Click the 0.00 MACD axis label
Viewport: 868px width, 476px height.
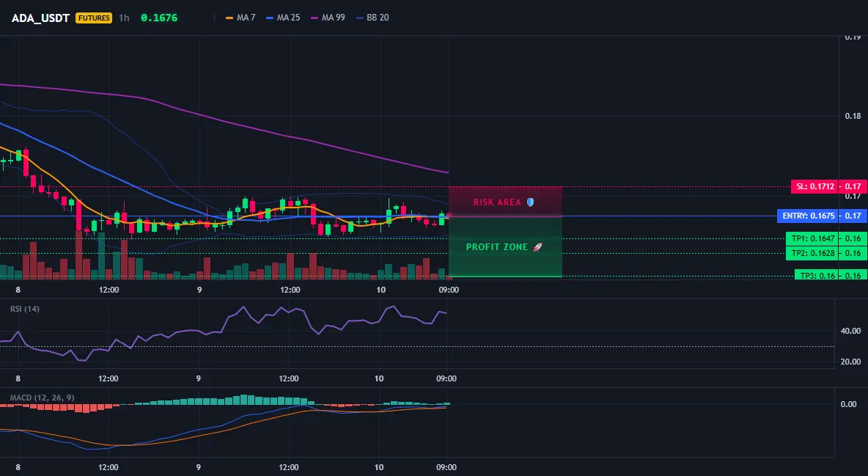[x=849, y=404]
